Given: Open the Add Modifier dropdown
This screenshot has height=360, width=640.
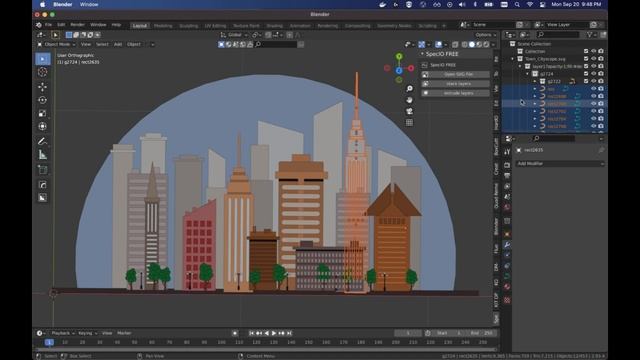Looking at the screenshot, I should click(559, 164).
